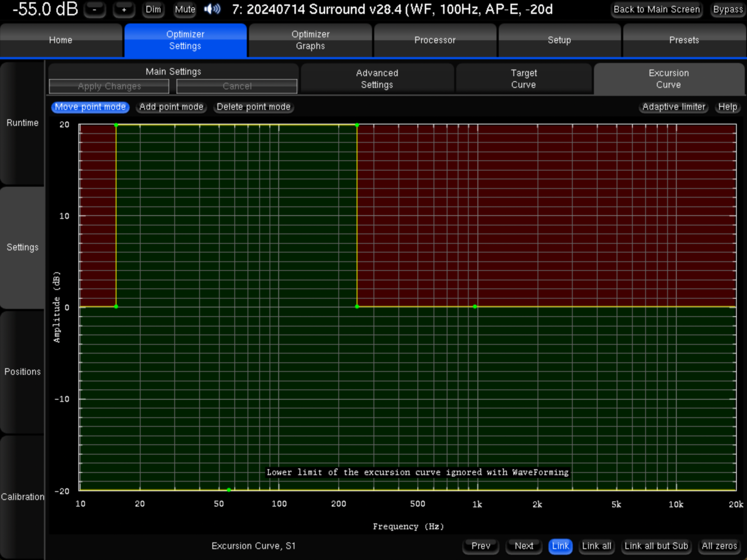Open the Optimizer Graphs tab

(310, 40)
